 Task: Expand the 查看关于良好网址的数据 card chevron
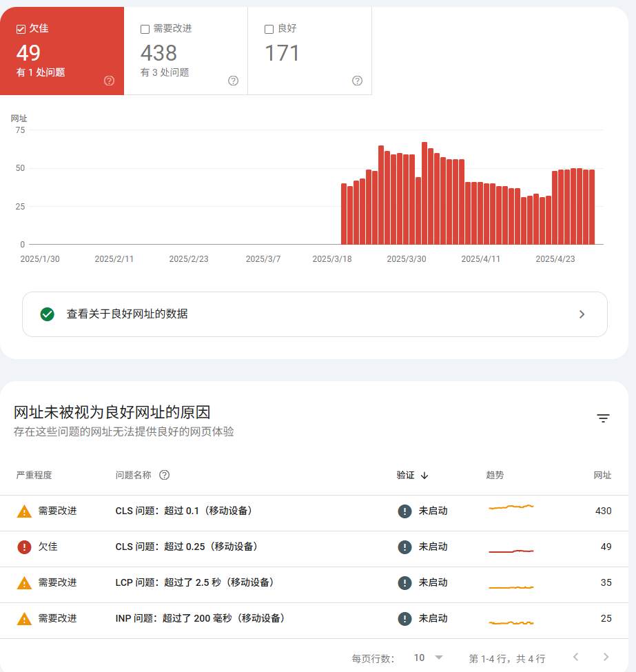click(582, 314)
